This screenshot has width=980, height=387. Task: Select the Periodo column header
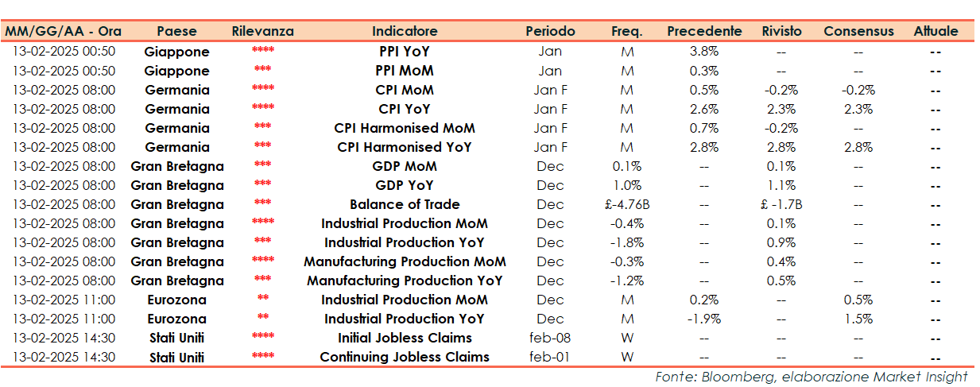point(550,32)
